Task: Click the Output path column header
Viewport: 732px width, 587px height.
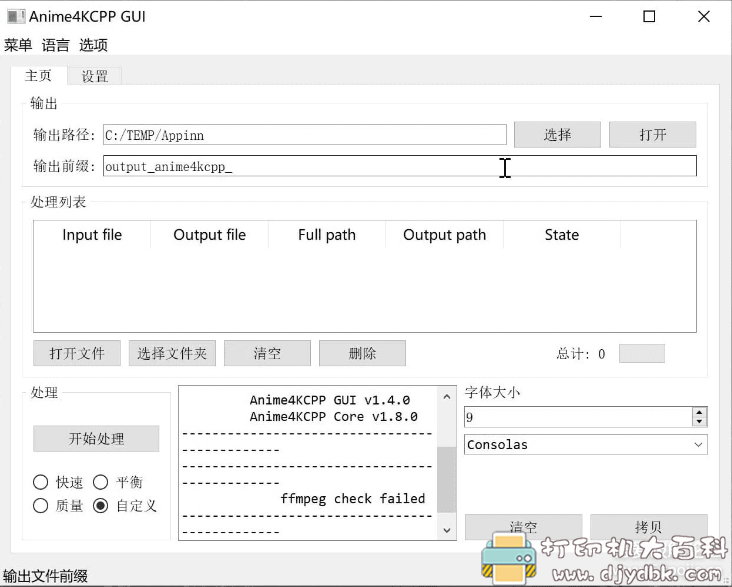Action: point(444,235)
